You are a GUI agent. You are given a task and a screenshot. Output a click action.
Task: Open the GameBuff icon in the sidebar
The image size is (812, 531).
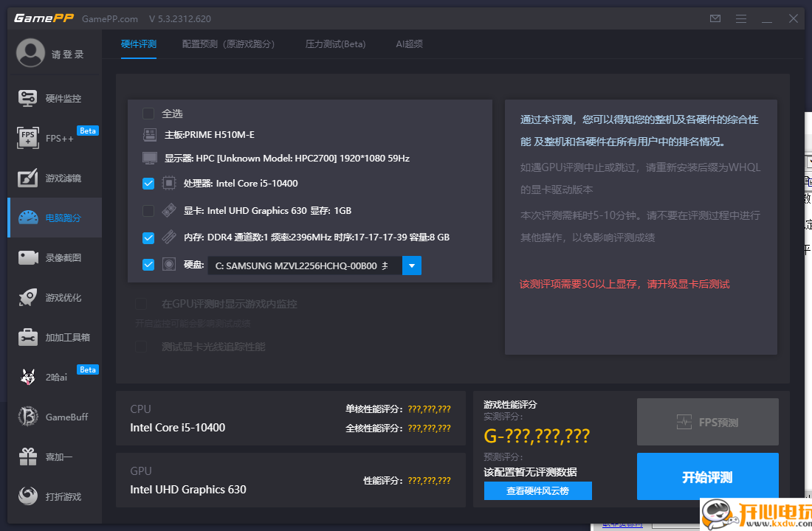[28, 417]
